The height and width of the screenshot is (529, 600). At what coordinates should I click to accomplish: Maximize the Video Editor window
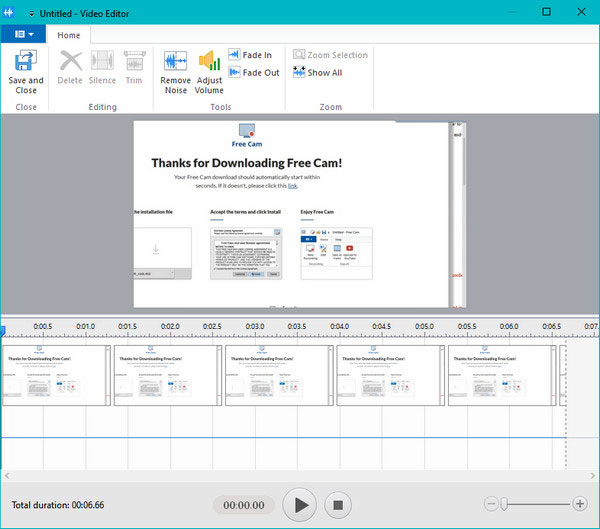coord(546,12)
